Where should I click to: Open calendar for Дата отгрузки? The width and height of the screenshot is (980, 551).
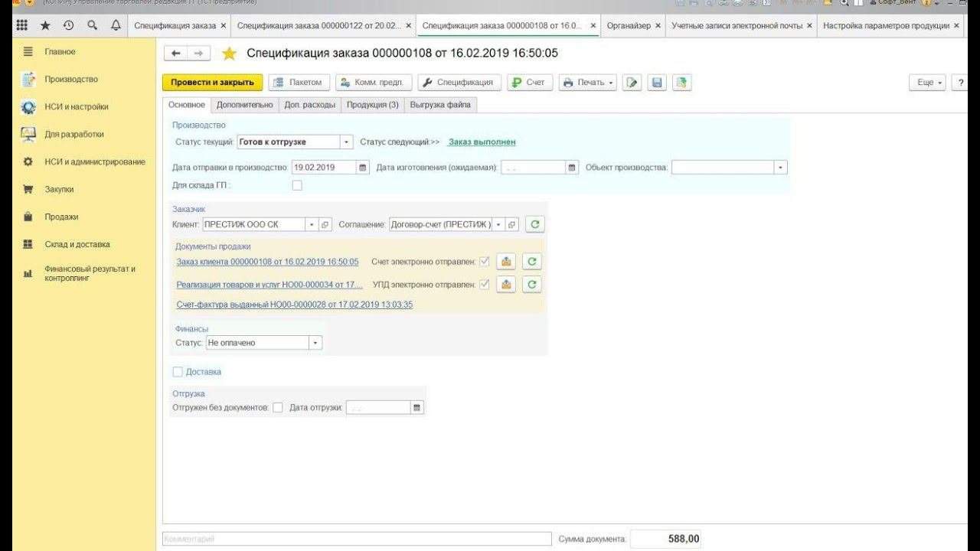coord(417,408)
